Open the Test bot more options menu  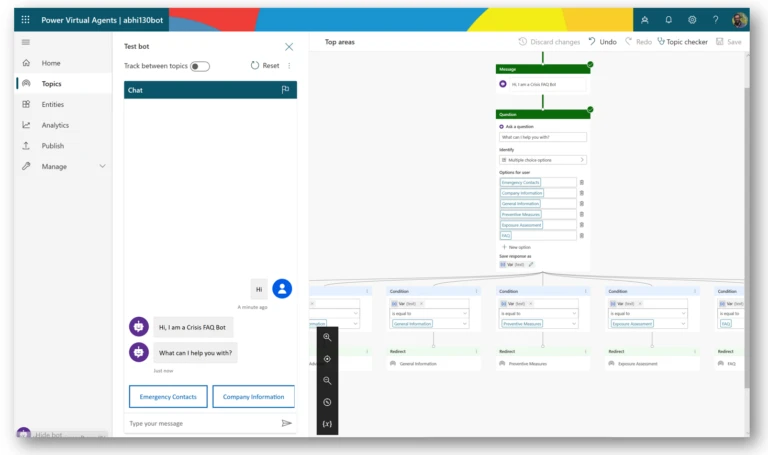[289, 66]
